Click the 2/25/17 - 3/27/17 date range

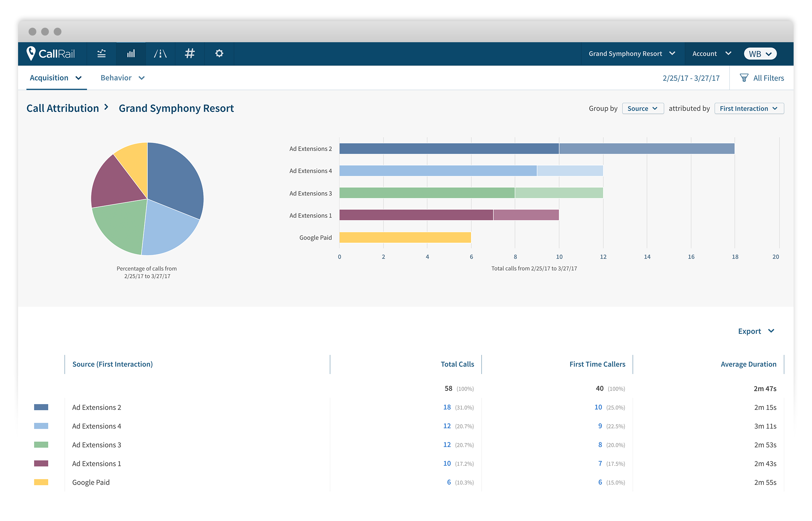691,78
